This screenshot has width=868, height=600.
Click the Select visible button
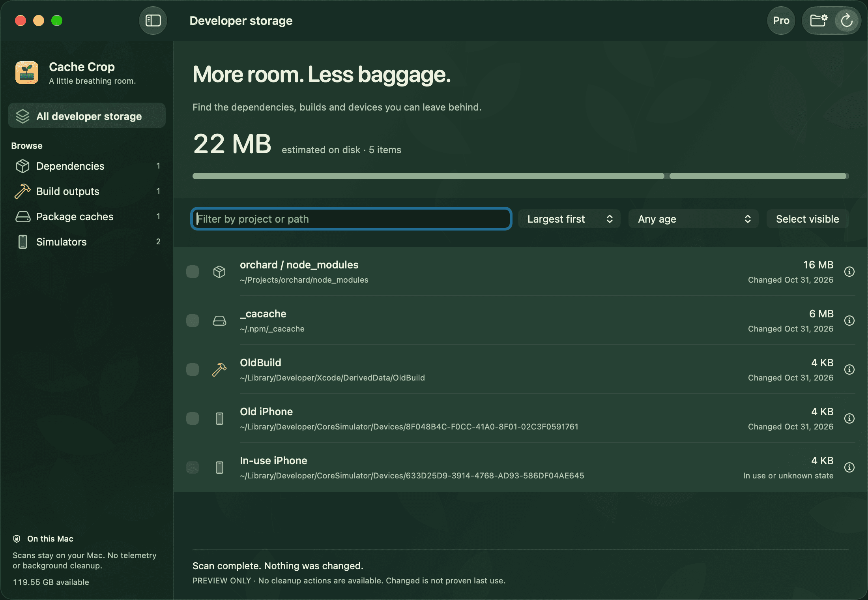pos(807,219)
